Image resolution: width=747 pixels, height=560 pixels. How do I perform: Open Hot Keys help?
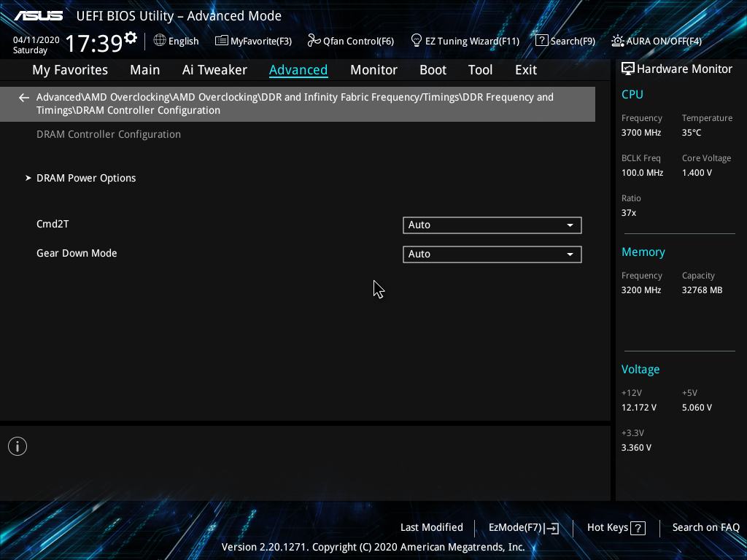click(x=616, y=528)
